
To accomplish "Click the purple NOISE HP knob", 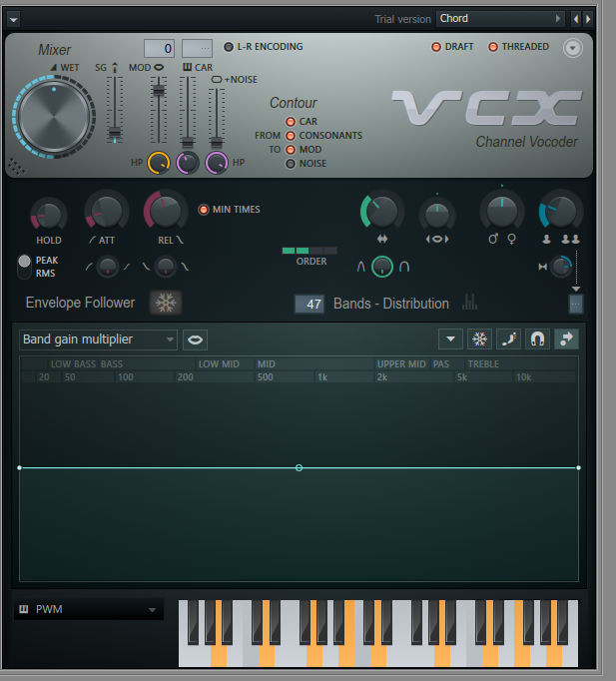I will click(217, 163).
